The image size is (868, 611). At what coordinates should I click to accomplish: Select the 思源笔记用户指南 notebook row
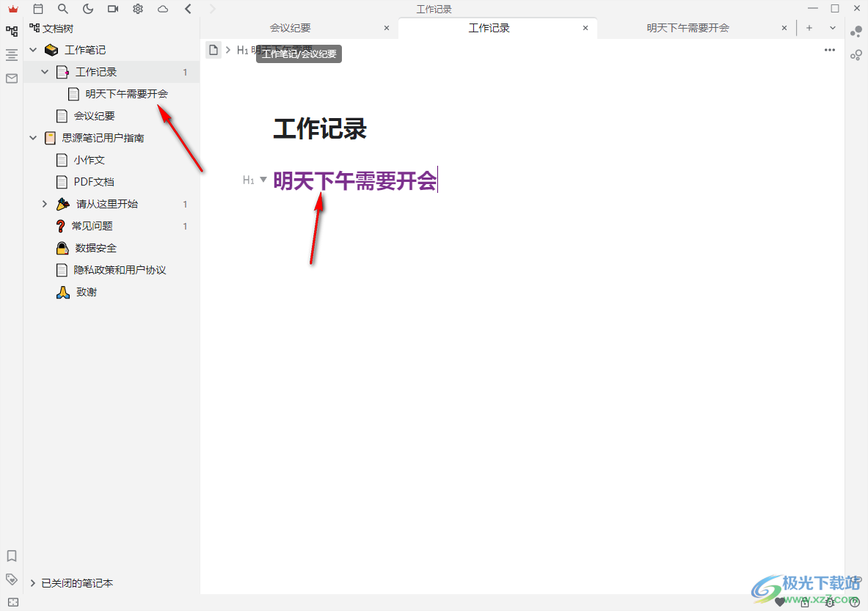112,138
